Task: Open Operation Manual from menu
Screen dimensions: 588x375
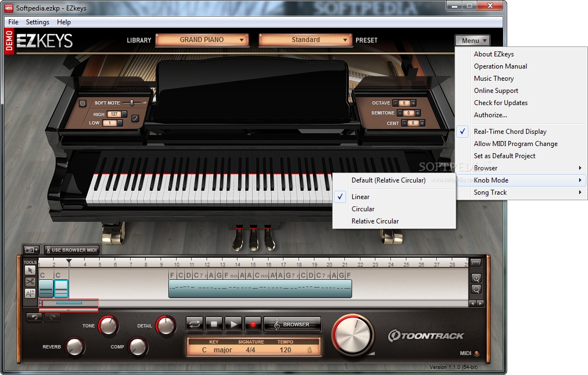Action: [x=522, y=66]
